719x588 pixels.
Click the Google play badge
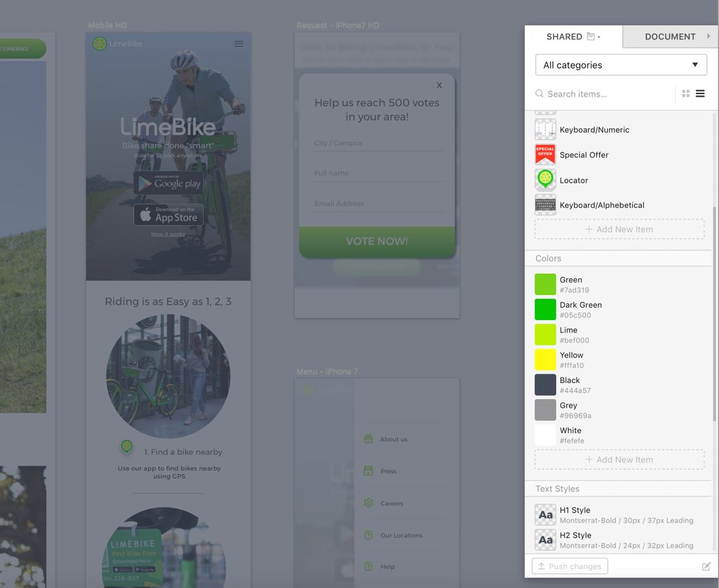point(169,183)
